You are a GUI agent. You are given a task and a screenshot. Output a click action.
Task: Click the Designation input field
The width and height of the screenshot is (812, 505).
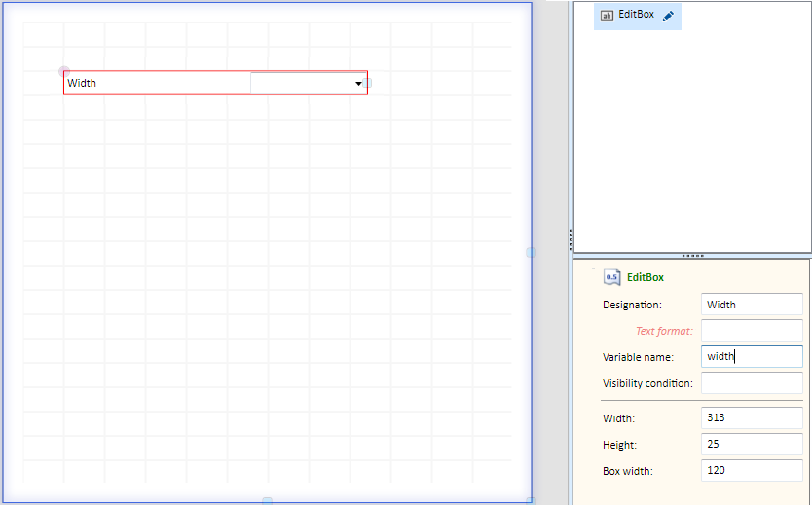click(752, 305)
